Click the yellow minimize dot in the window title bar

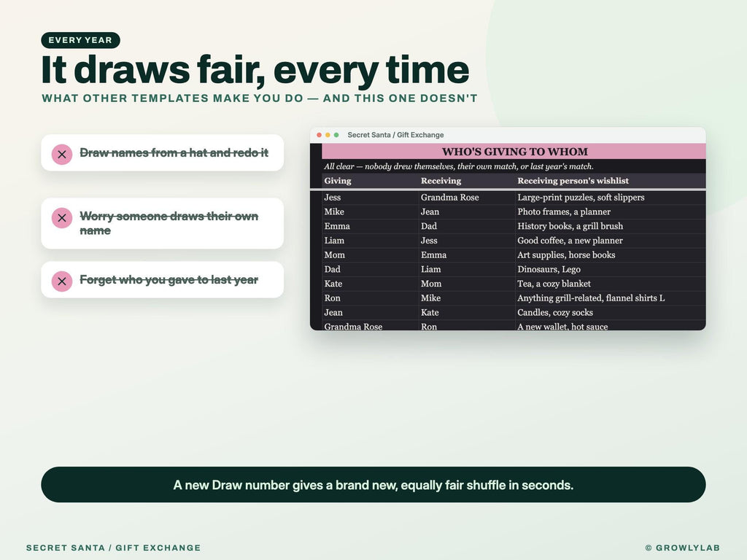pyautogui.click(x=328, y=135)
